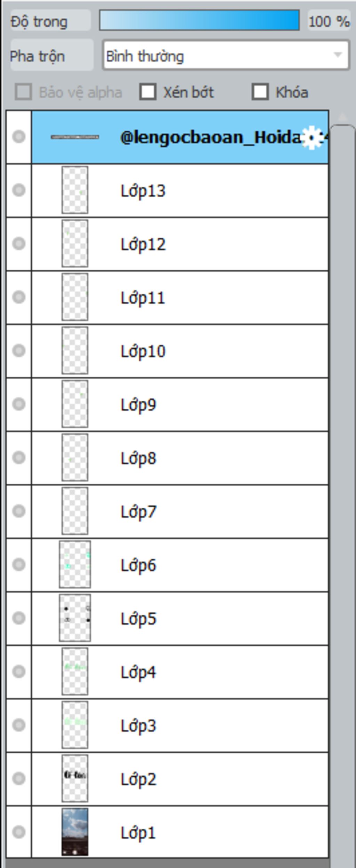
Task: Select the Lớp12 layer
Action: (x=180, y=244)
